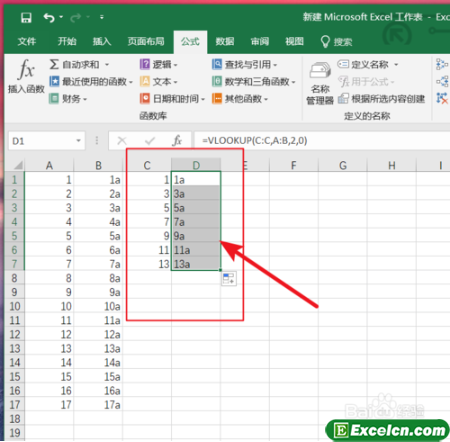
Task: Click cell B4 containing 4a
Action: tap(98, 222)
